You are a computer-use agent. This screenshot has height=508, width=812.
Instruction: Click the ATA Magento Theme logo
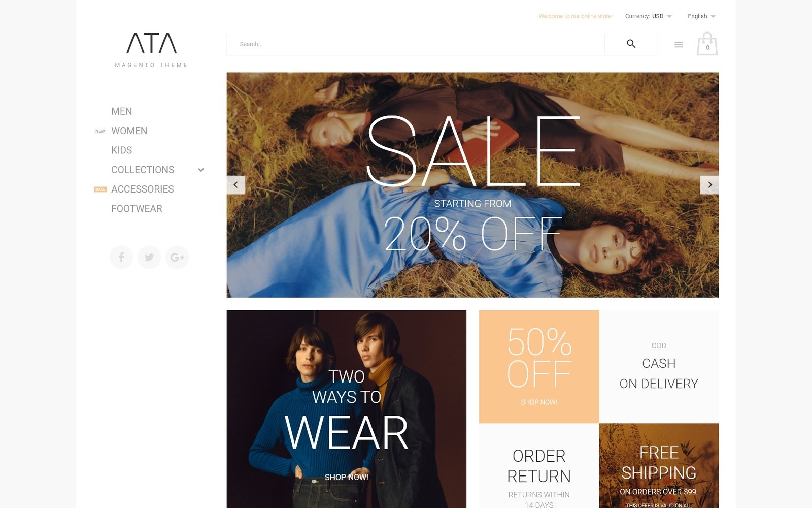tap(151, 50)
